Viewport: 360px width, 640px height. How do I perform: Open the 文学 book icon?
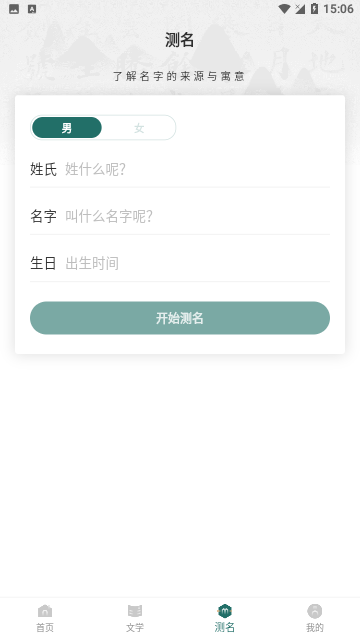coord(135,611)
